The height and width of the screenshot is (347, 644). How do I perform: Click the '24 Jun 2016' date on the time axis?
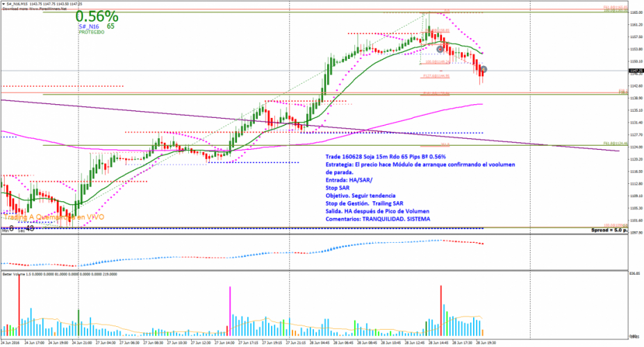(x=11, y=342)
